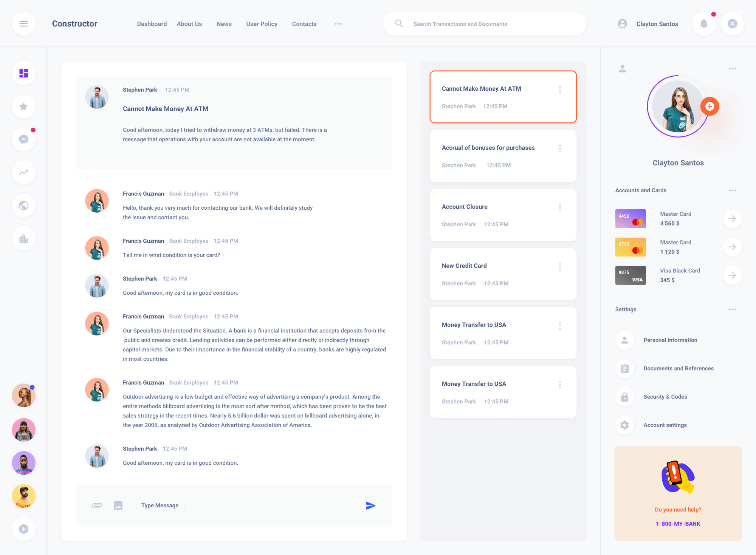
Task: Open options menu on Cannot Make Money At ATM
Action: (x=560, y=90)
